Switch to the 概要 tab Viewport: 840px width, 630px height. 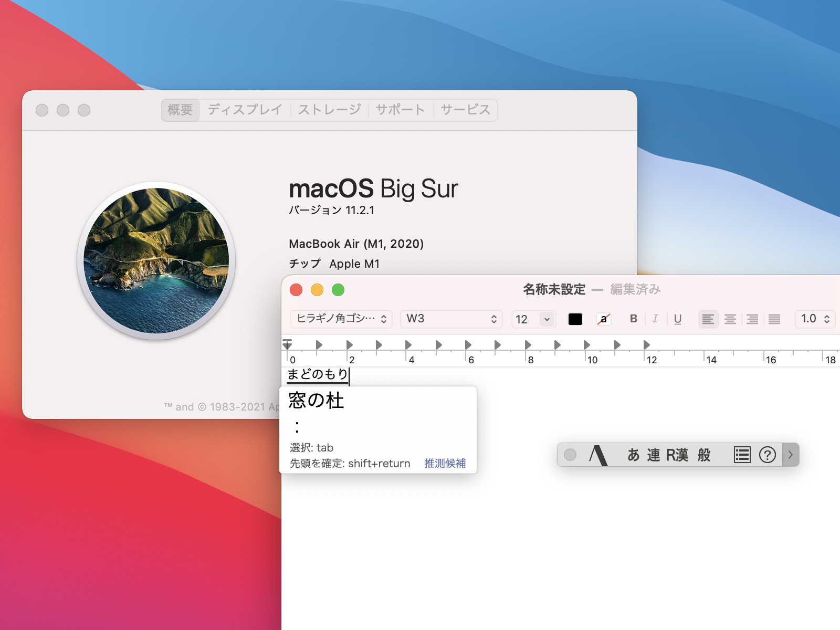[x=181, y=110]
